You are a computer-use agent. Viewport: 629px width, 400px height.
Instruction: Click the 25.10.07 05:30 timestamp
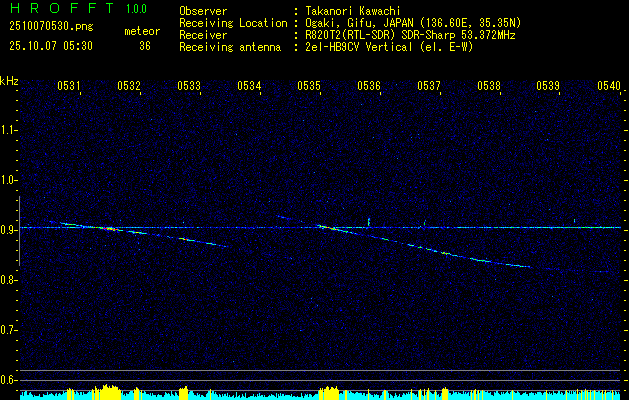pos(50,46)
